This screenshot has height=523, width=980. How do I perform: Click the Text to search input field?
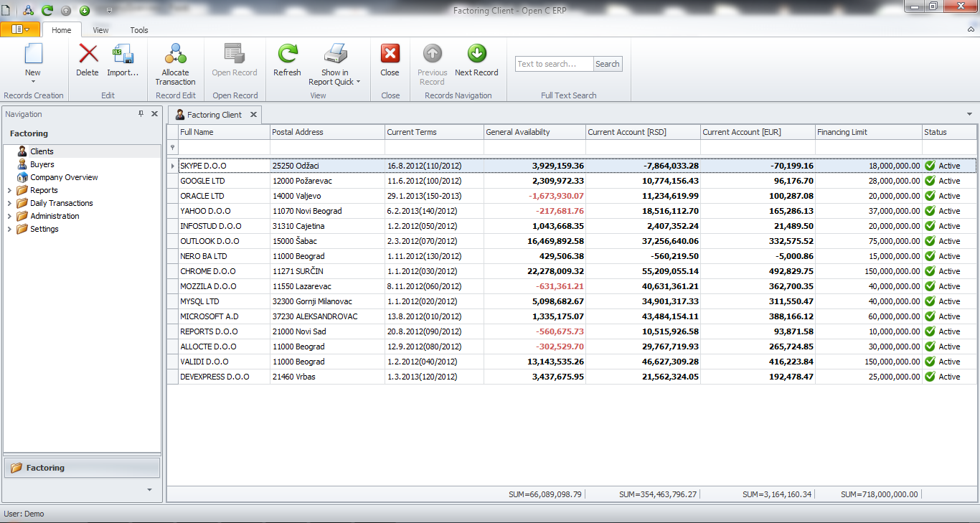click(x=555, y=64)
